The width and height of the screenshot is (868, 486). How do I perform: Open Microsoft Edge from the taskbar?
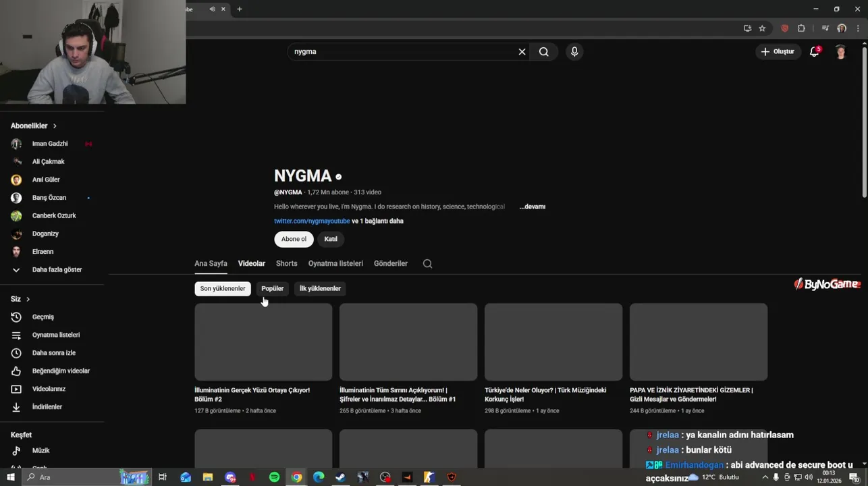[319, 477]
